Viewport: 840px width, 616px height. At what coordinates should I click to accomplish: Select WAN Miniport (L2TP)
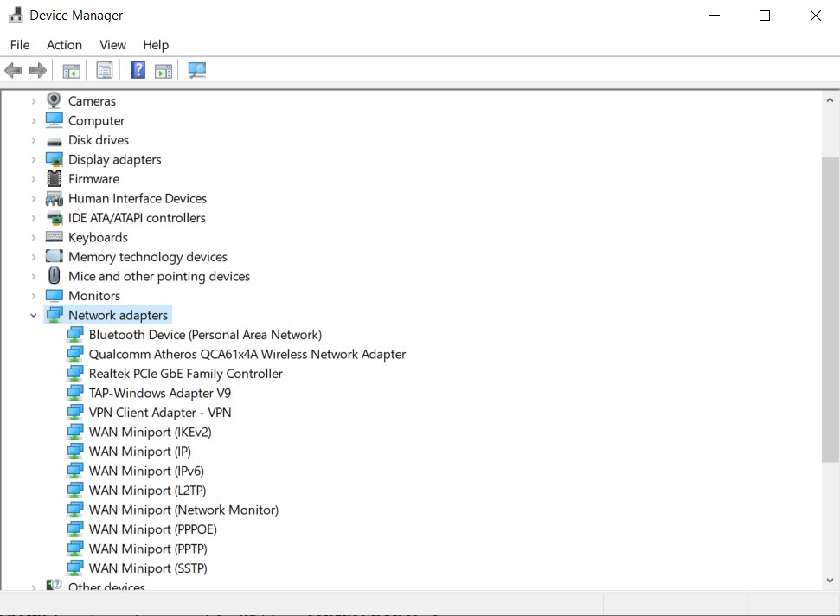[147, 491]
